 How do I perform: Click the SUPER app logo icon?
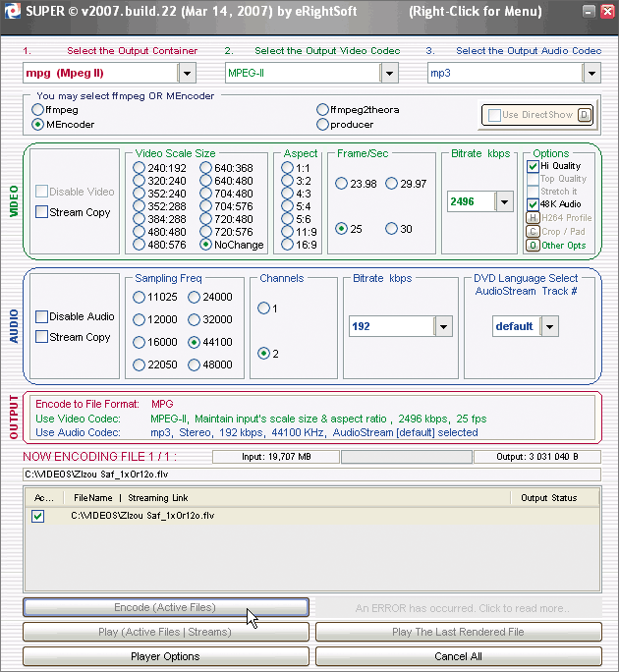pos(12,12)
